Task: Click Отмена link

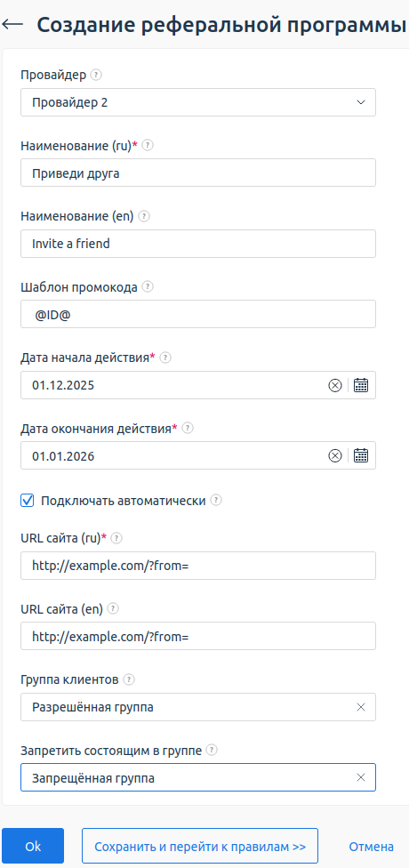Action: click(372, 847)
